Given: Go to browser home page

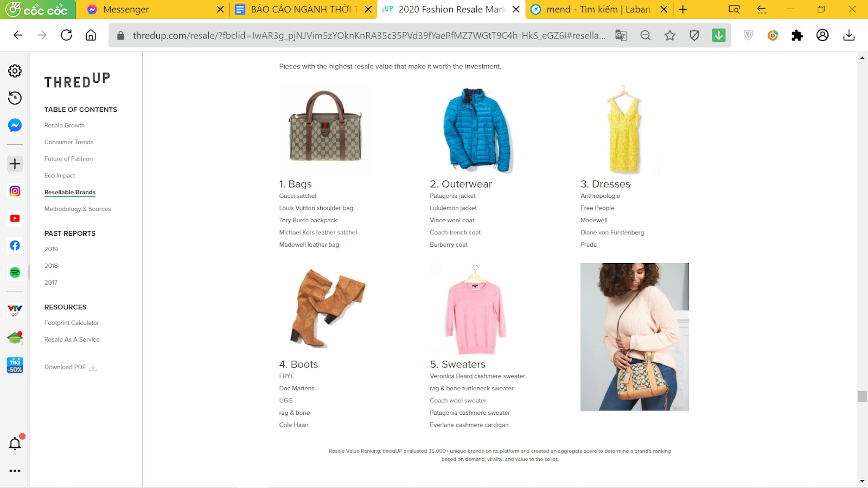Looking at the screenshot, I should coord(91,35).
